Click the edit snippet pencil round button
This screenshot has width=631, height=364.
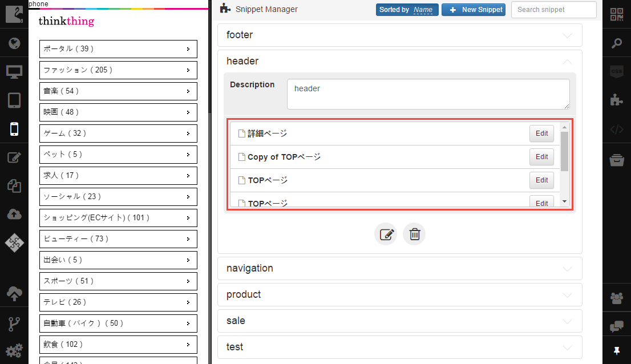click(x=386, y=234)
